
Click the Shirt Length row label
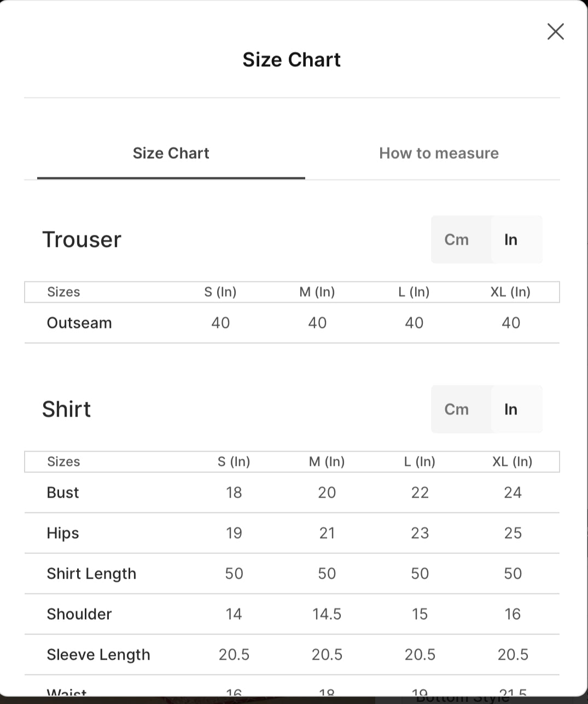[91, 574]
